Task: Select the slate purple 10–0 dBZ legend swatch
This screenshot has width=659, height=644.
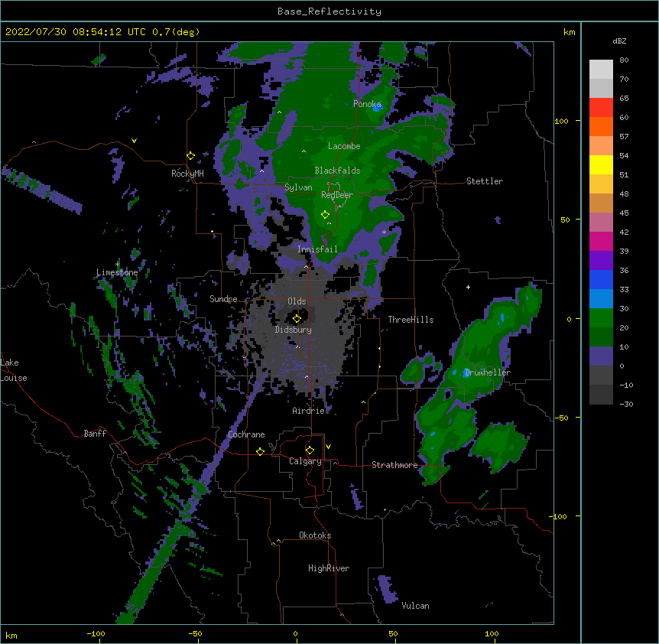Action: pos(601,356)
